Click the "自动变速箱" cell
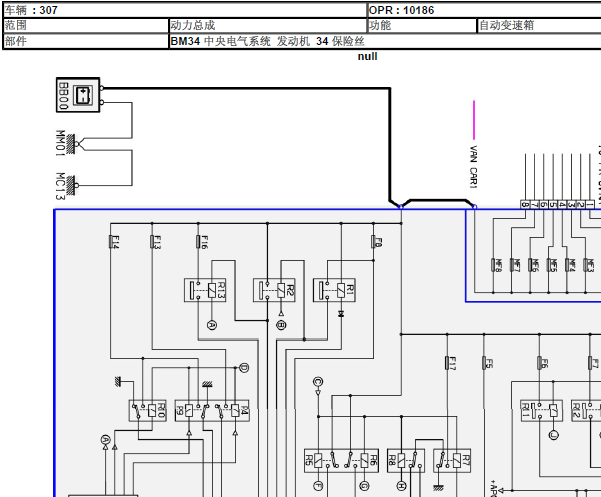601x497 pixels. pyautogui.click(x=539, y=25)
